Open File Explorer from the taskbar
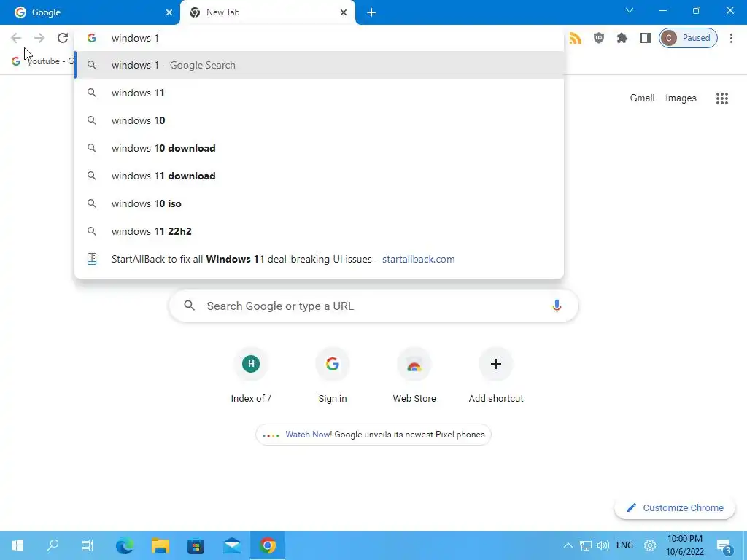747x560 pixels. pyautogui.click(x=160, y=545)
